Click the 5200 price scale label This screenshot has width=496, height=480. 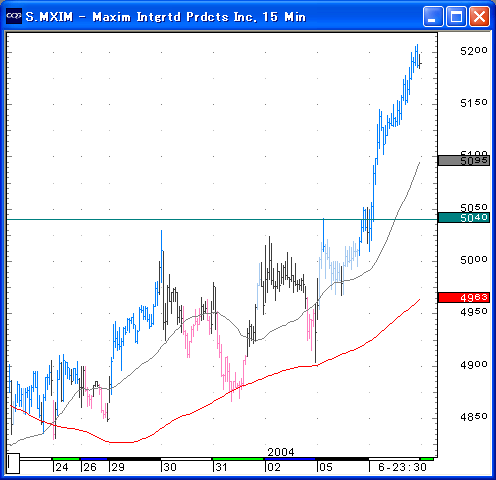point(474,51)
